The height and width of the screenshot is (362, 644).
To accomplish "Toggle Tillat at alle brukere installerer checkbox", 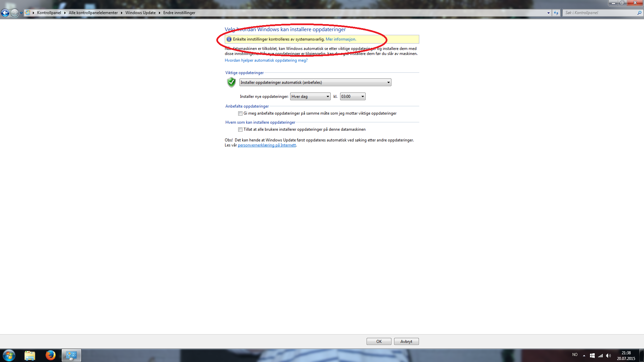I will point(240,130).
